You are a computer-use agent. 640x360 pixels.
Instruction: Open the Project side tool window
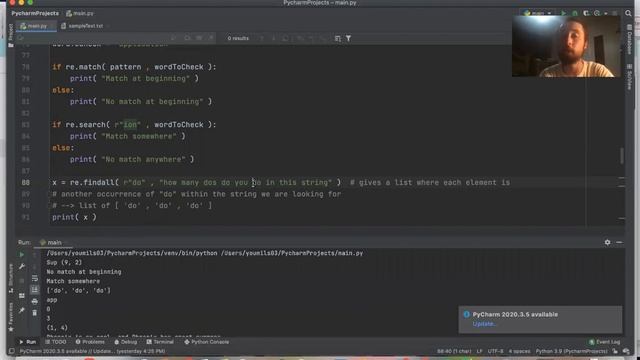click(x=11, y=35)
